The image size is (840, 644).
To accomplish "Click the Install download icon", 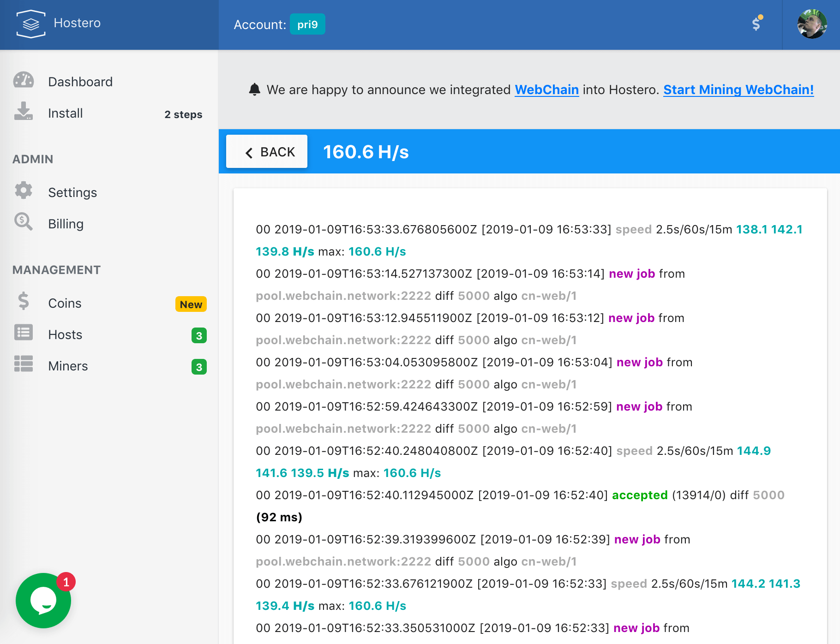I will point(24,112).
